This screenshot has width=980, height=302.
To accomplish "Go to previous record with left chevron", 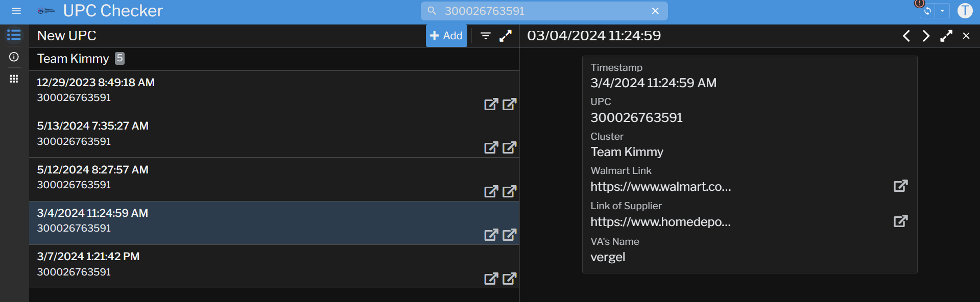I will pyautogui.click(x=906, y=36).
